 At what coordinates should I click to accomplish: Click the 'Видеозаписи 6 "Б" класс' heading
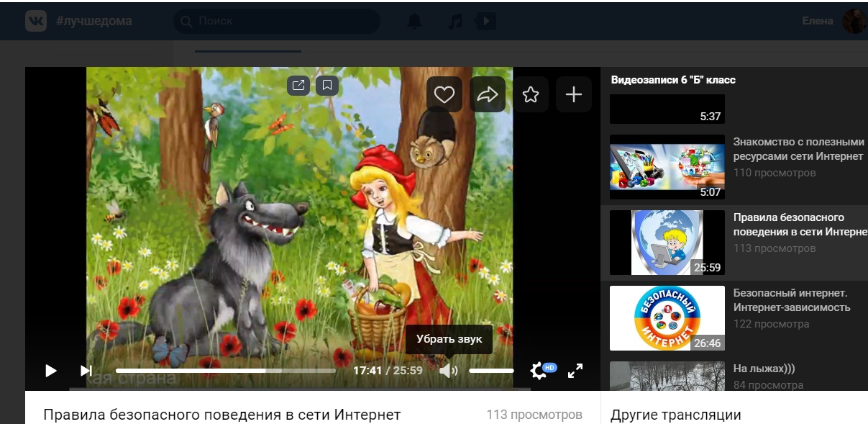673,80
